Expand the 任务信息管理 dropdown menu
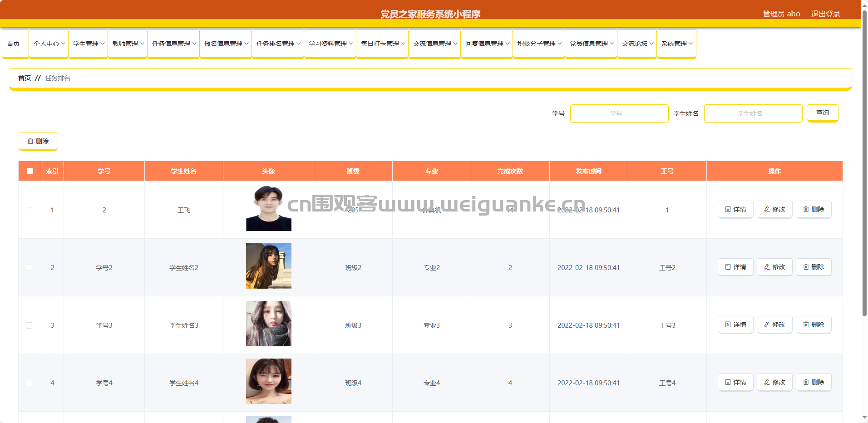The image size is (868, 423). coord(174,44)
